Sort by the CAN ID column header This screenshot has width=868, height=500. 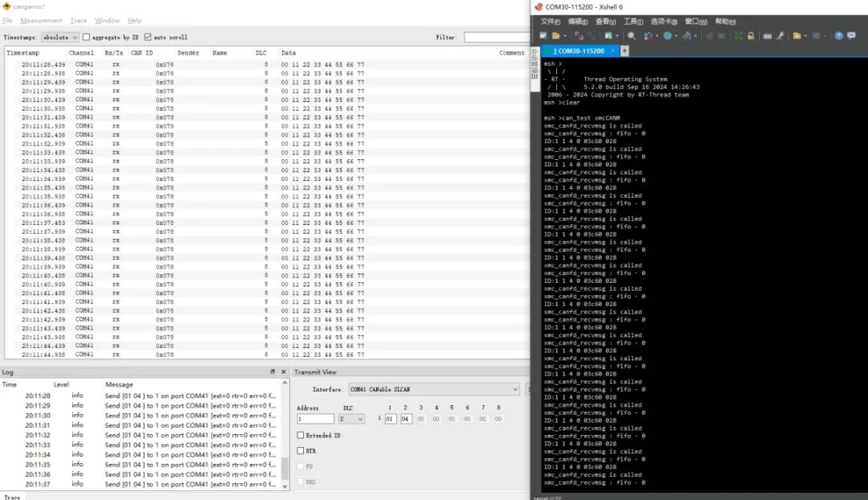point(141,52)
